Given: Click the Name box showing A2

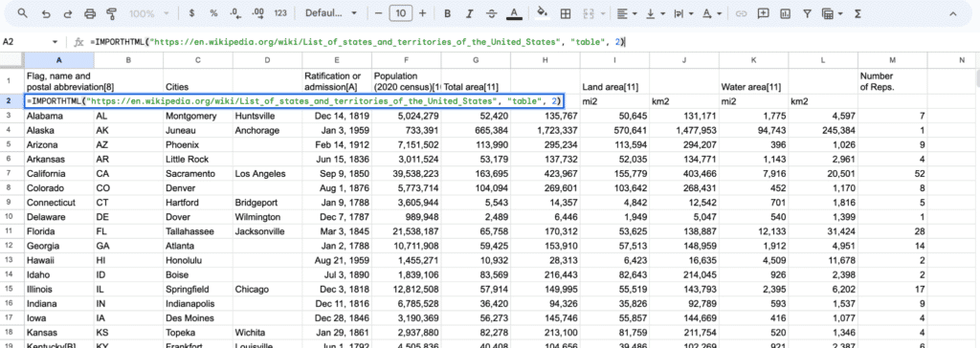Looking at the screenshot, I should 30,42.
